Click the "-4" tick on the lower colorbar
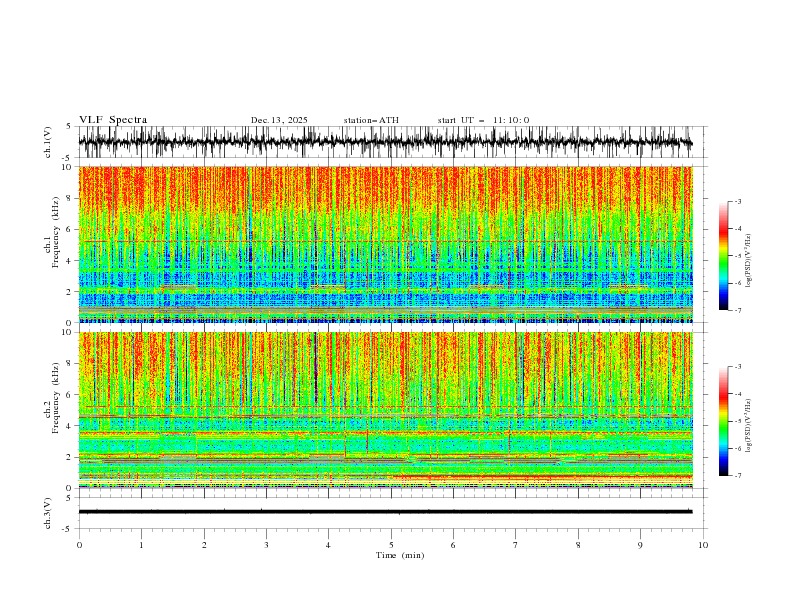Viewport: 792px width, 612px height. click(737, 394)
